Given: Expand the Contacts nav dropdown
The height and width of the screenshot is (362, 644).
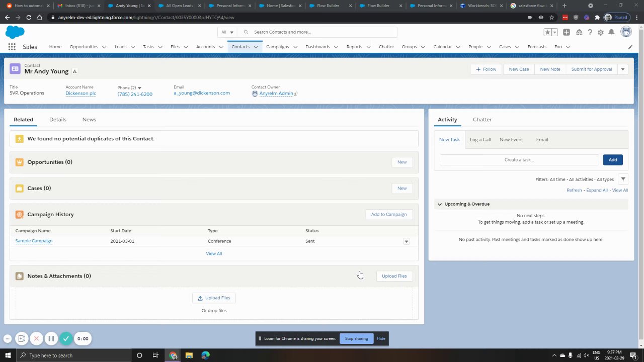Looking at the screenshot, I should (256, 47).
